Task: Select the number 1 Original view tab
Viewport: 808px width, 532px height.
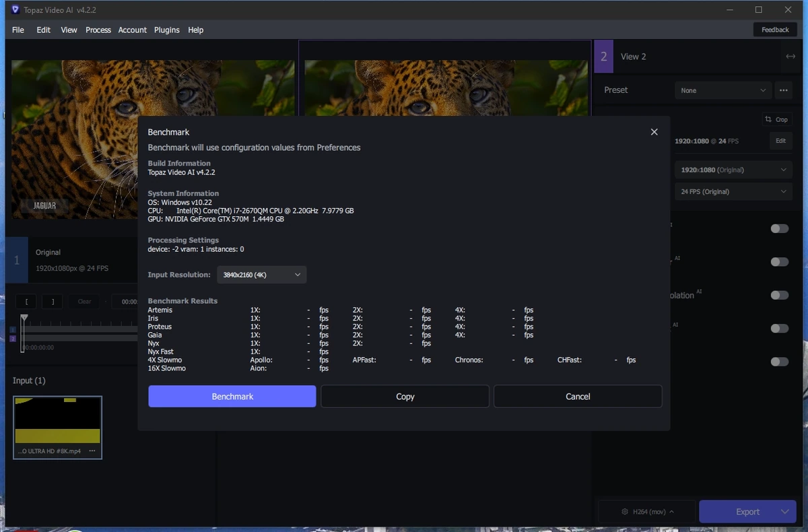Action: 17,260
